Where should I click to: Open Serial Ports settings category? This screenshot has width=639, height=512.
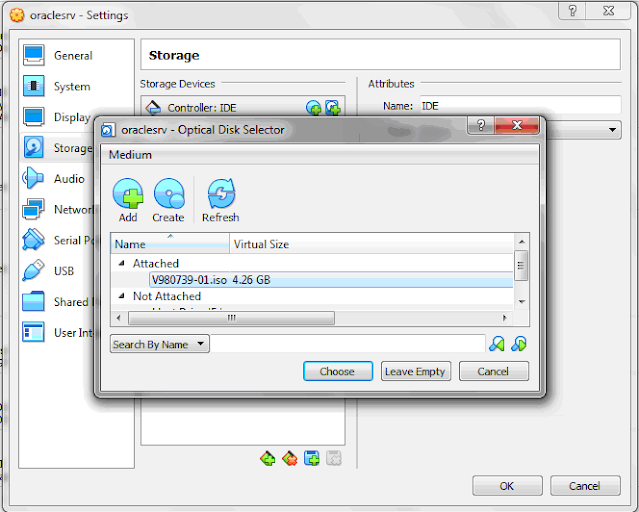tap(57, 240)
